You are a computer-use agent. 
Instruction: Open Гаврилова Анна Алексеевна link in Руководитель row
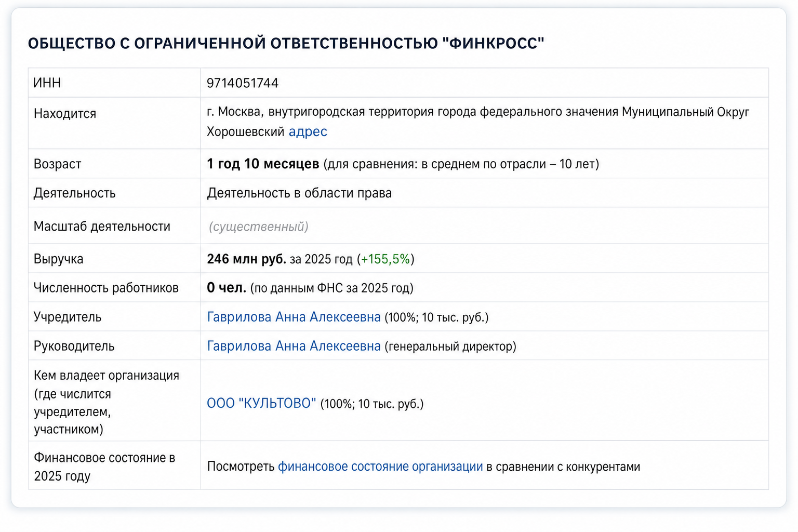tap(294, 346)
